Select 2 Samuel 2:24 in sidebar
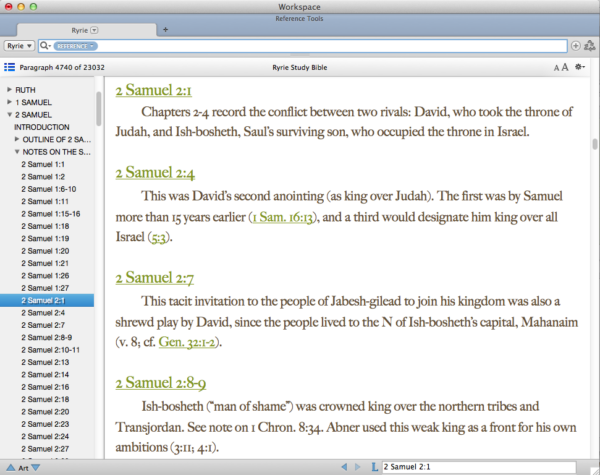Image resolution: width=600 pixels, height=475 pixels. click(45, 436)
